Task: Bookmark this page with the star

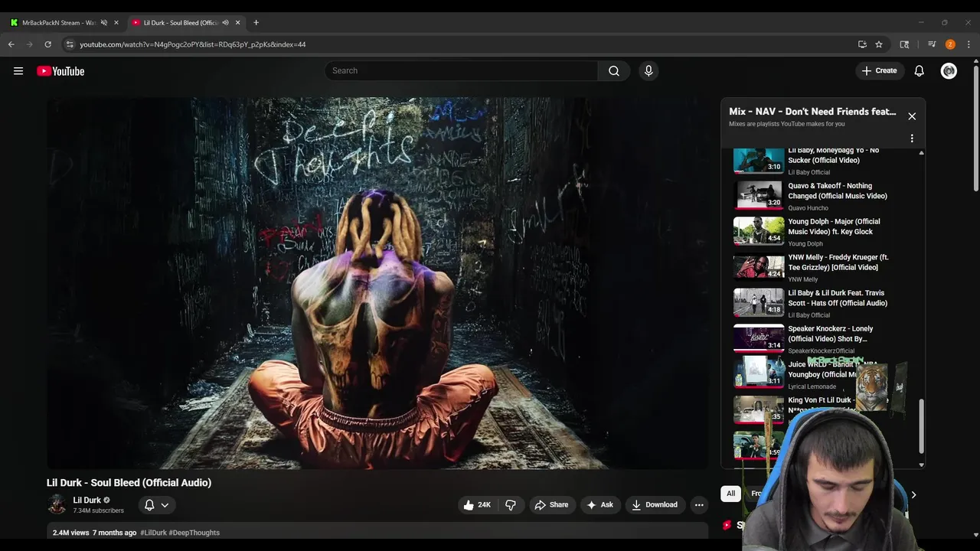Action: tap(879, 44)
